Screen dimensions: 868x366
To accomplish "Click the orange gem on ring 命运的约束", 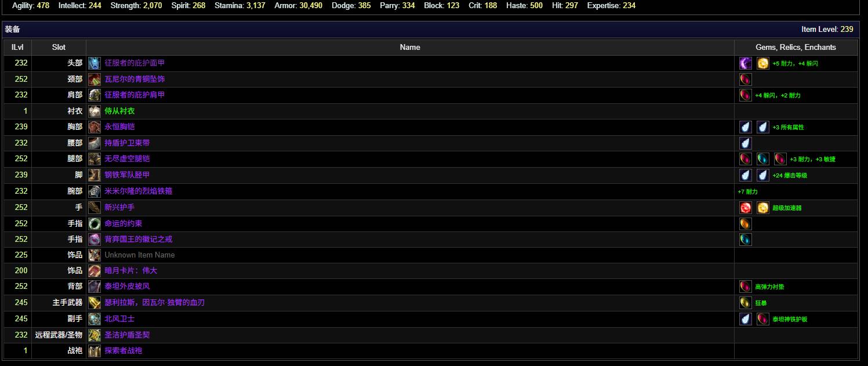I will coord(746,223).
